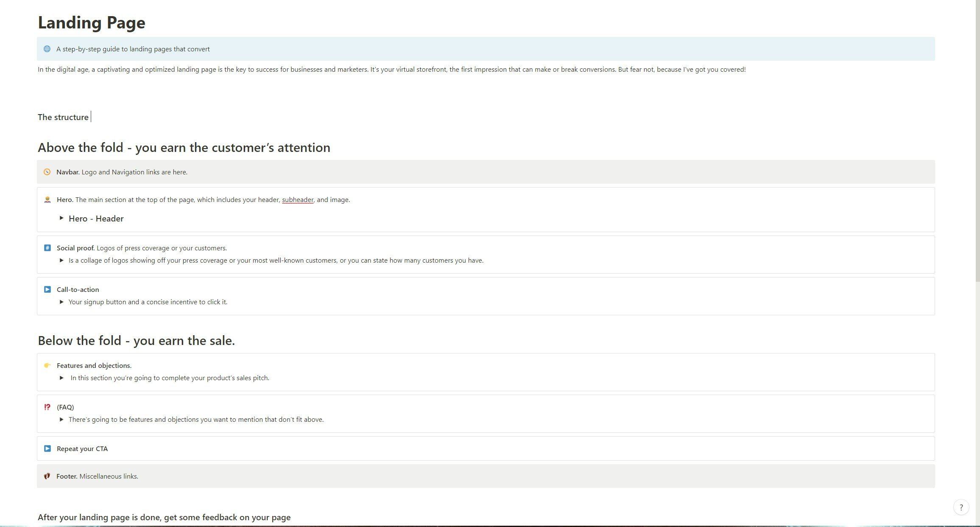
Task: Click the 'Call-to-action' label
Action: tap(78, 289)
